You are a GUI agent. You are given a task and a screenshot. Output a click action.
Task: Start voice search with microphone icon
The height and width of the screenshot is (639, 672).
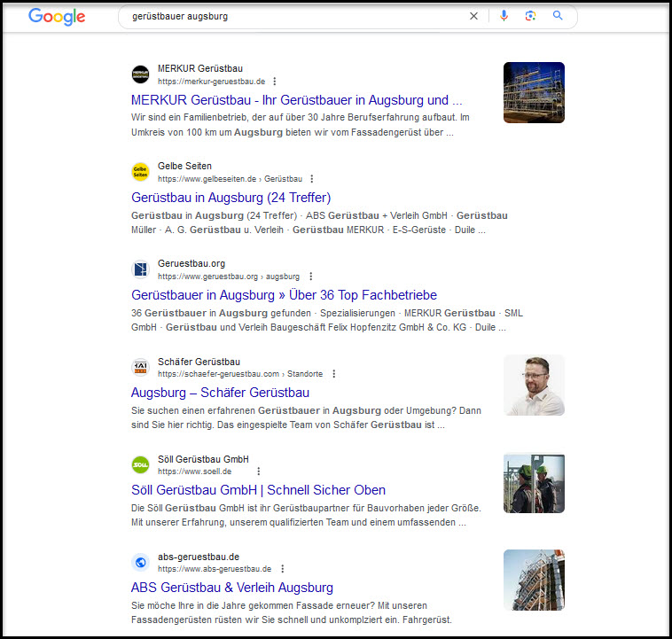tap(504, 16)
